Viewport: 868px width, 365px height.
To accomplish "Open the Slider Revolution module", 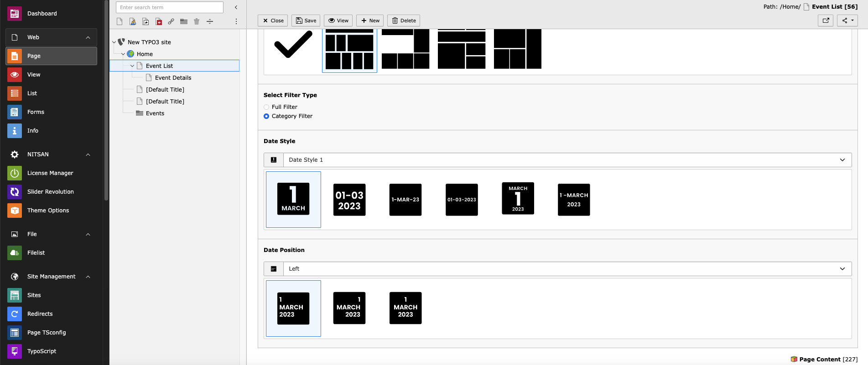I will pos(51,192).
